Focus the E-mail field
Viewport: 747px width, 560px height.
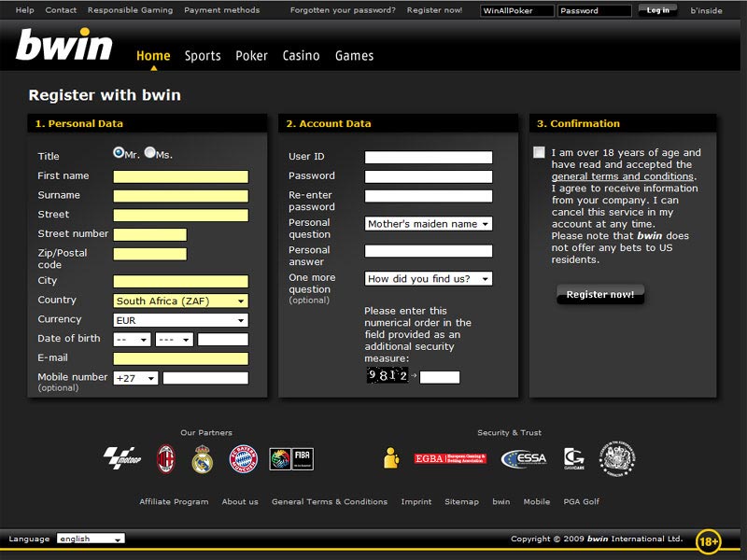tap(181, 359)
